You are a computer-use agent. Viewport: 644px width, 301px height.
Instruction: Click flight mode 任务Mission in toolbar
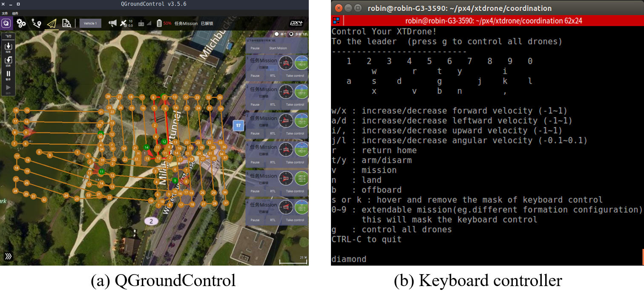tap(186, 23)
